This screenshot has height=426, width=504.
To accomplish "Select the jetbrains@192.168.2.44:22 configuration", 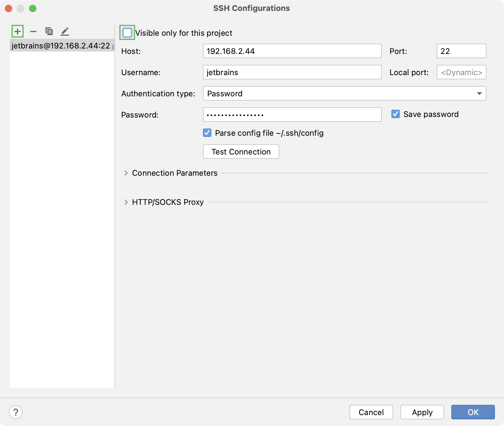I will [x=60, y=46].
